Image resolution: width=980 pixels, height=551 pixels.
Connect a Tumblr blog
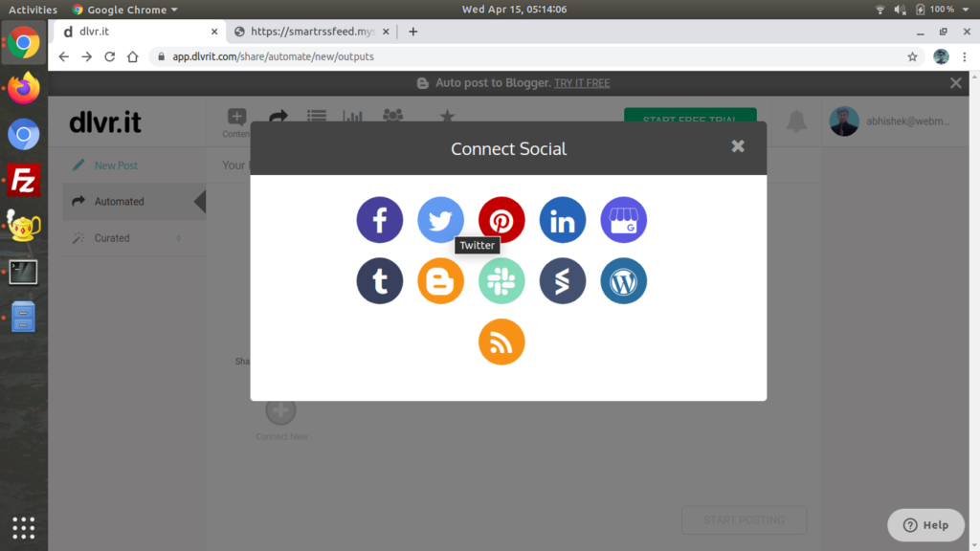[379, 281]
